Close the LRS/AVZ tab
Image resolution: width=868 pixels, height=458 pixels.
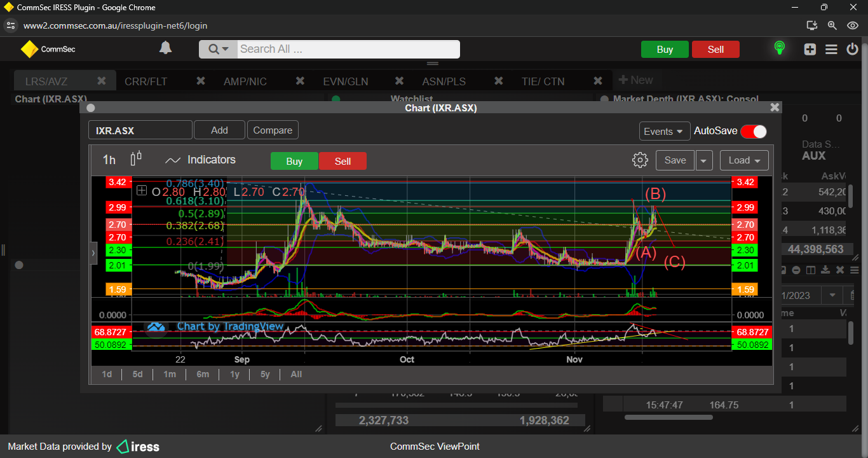click(101, 81)
